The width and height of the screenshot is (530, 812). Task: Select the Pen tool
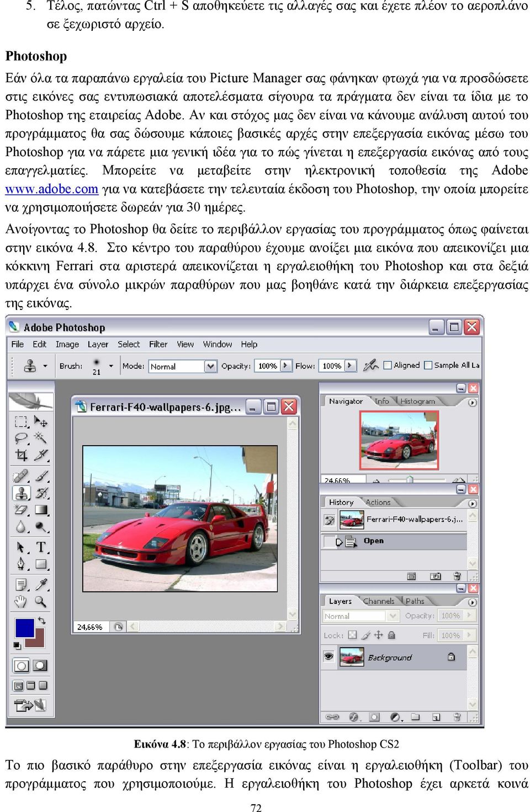[21, 564]
